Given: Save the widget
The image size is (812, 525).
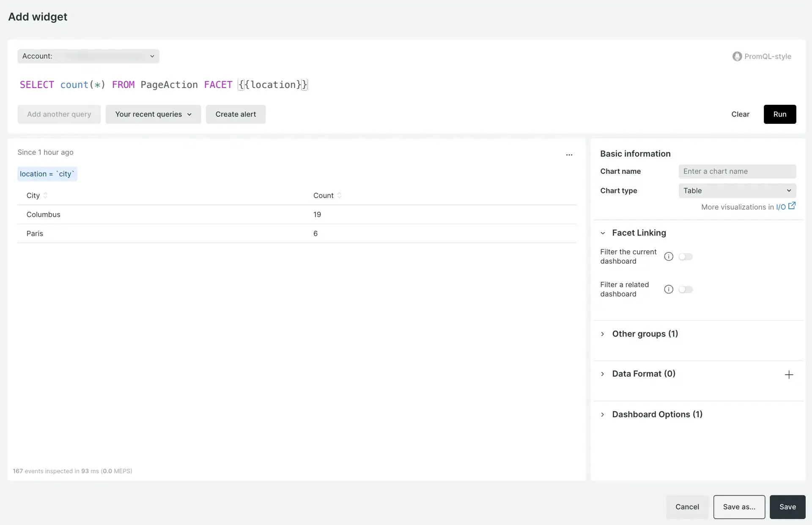Looking at the screenshot, I should click(x=787, y=507).
